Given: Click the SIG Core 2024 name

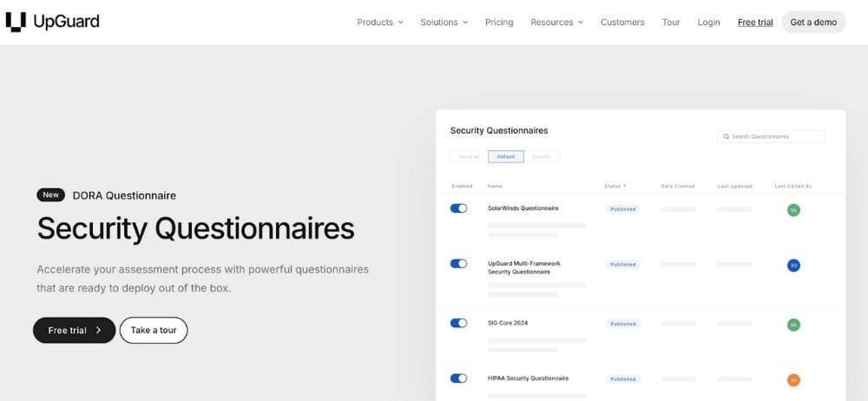Looking at the screenshot, I should 508,323.
